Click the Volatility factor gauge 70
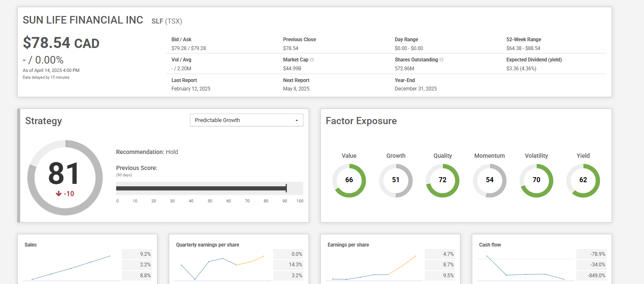Image resolution: width=644 pixels, height=284 pixels. tap(536, 180)
